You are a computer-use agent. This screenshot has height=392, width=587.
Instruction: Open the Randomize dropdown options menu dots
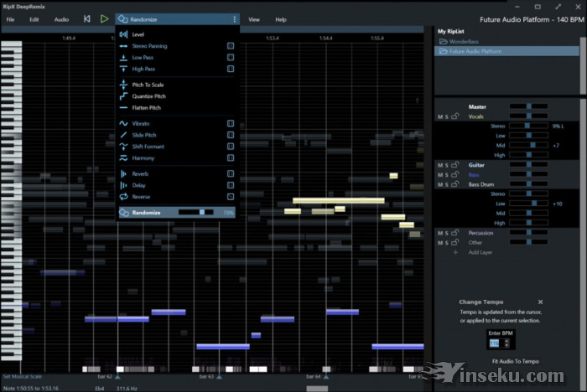click(234, 18)
